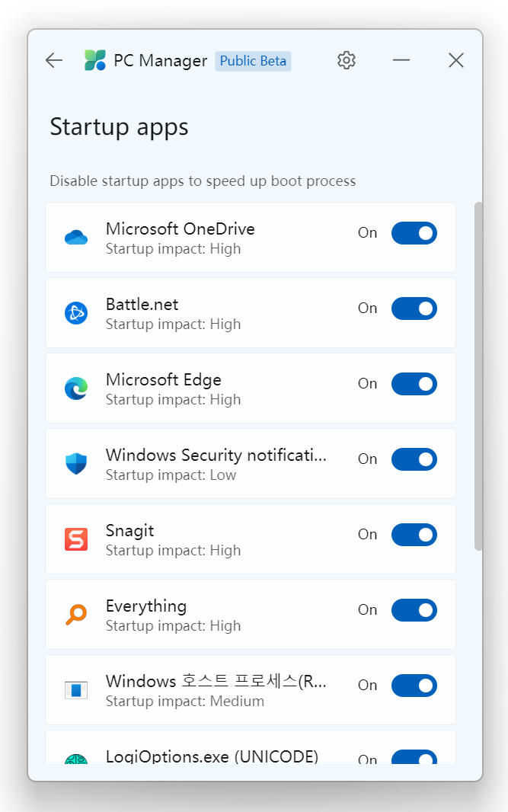The width and height of the screenshot is (508, 812).
Task: Click the back arrow icon
Action: pos(54,61)
